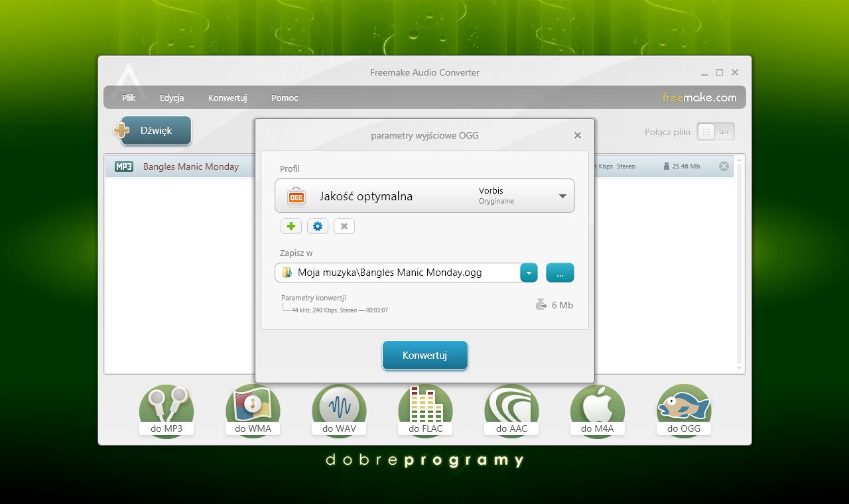
Task: Open the Edycja menu
Action: point(172,97)
